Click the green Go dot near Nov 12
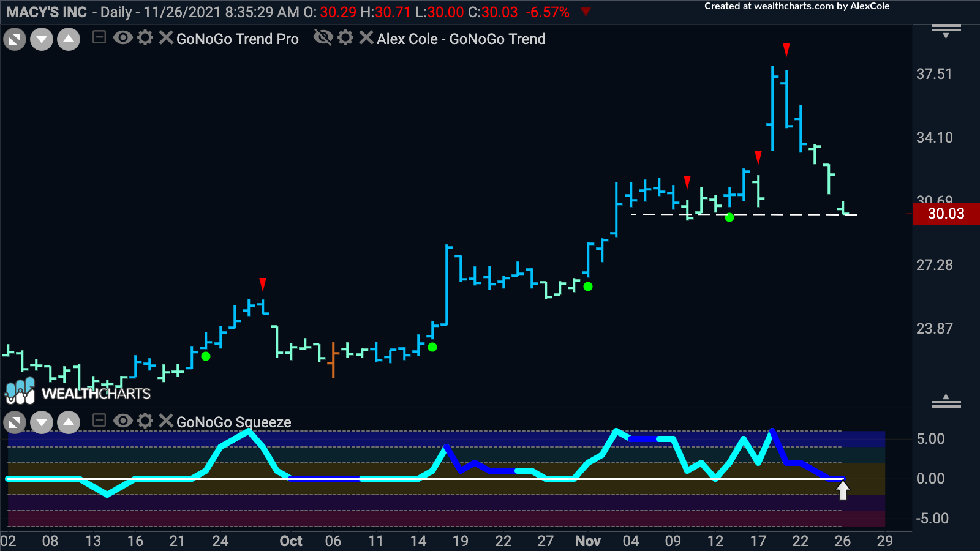 click(x=729, y=217)
